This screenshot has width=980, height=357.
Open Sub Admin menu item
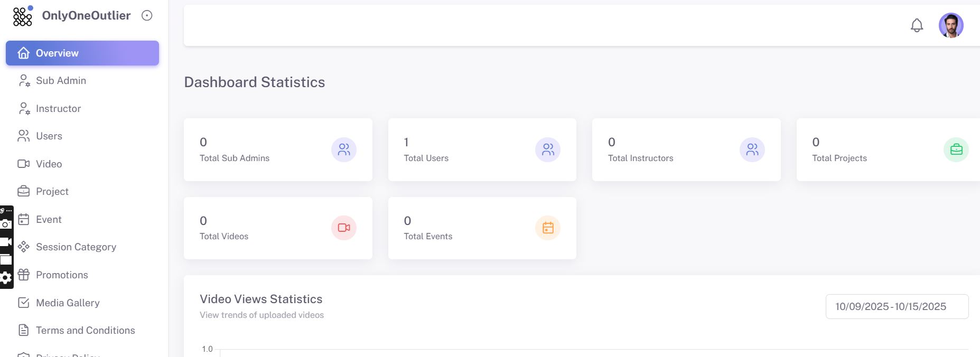pos(82,81)
